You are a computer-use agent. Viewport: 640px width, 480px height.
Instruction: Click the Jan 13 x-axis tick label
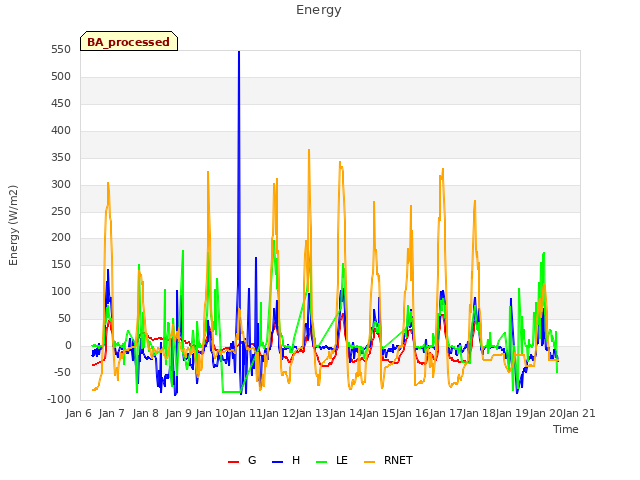312,413
